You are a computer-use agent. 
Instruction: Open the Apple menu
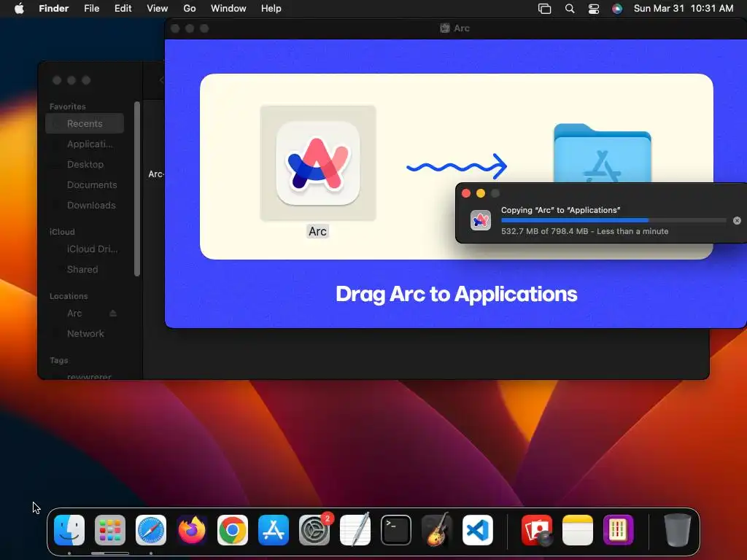(19, 9)
